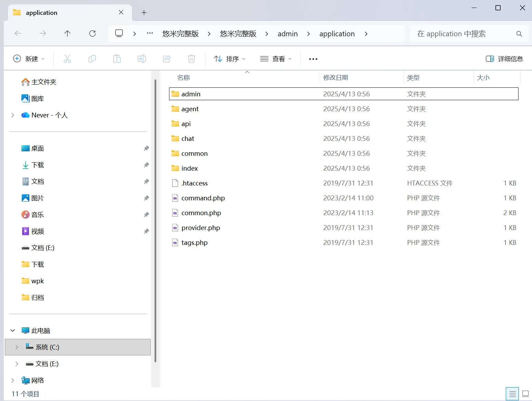Switch to details list view icon
The height and width of the screenshot is (401, 532).
pos(512,394)
